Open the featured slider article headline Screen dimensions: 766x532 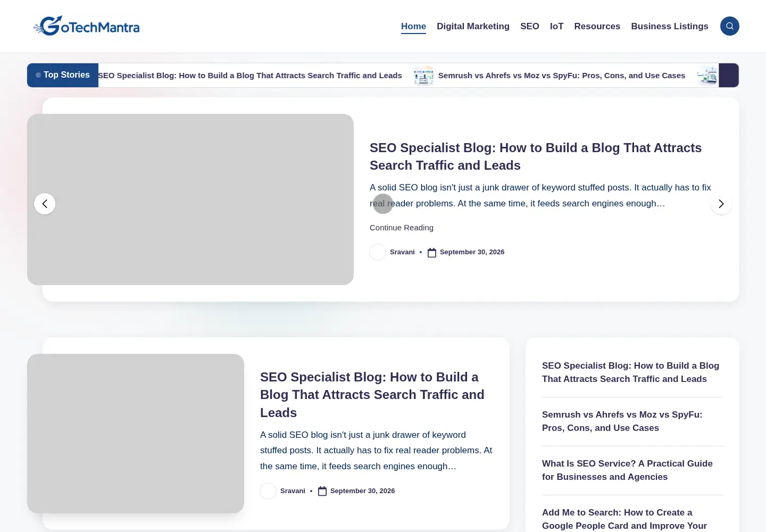pyautogui.click(x=536, y=156)
